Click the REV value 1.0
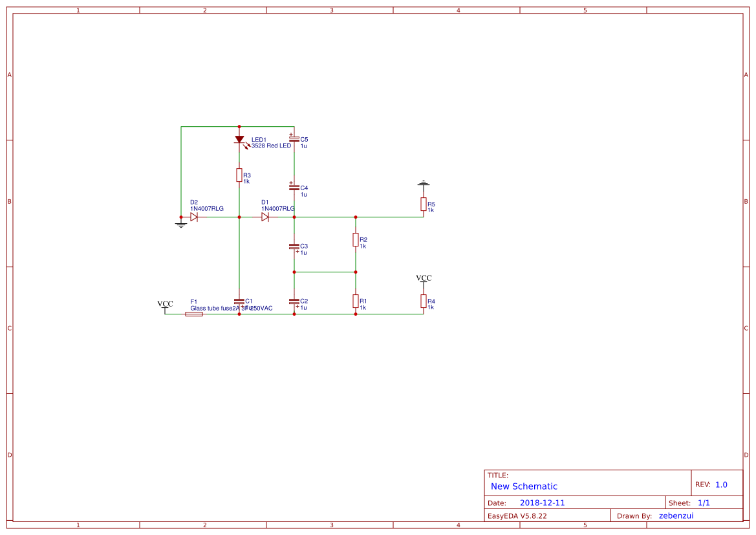The image size is (756, 535). [x=721, y=485]
